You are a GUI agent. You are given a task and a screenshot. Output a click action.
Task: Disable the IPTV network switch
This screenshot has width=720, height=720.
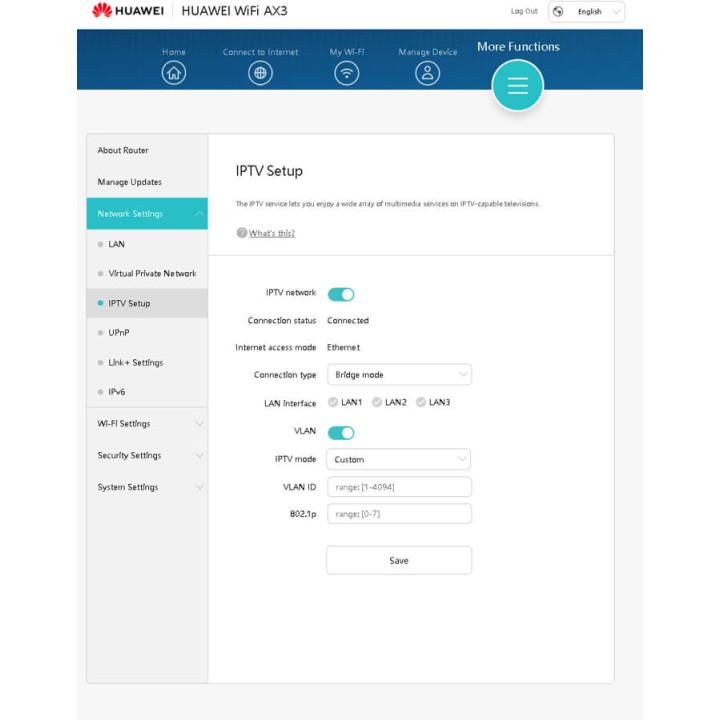[341, 294]
